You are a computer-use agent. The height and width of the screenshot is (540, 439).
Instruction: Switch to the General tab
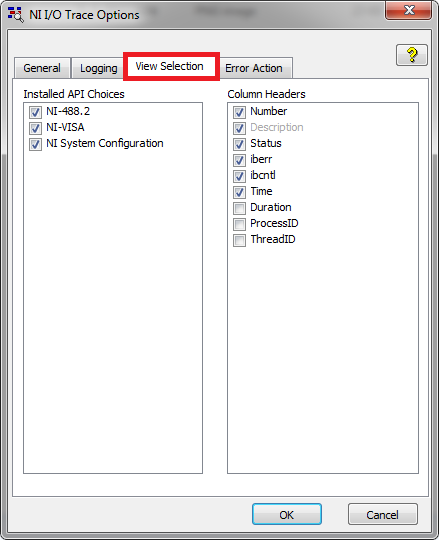click(x=42, y=68)
